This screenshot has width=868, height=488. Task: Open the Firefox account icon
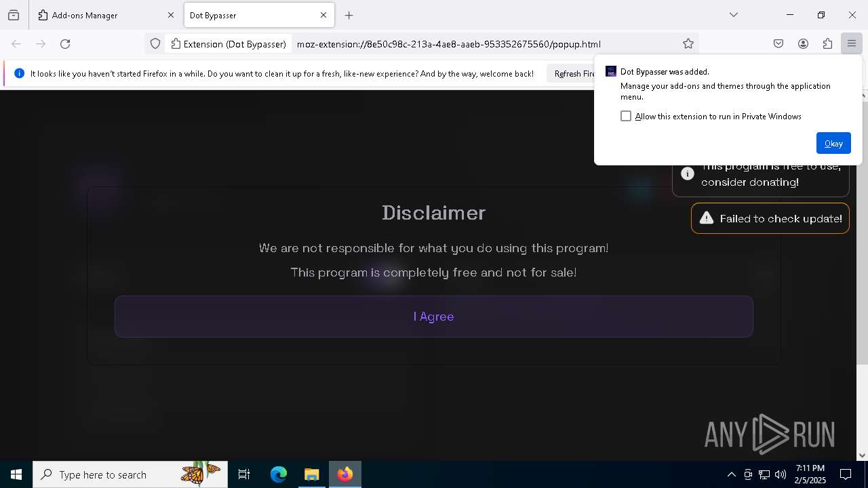803,44
